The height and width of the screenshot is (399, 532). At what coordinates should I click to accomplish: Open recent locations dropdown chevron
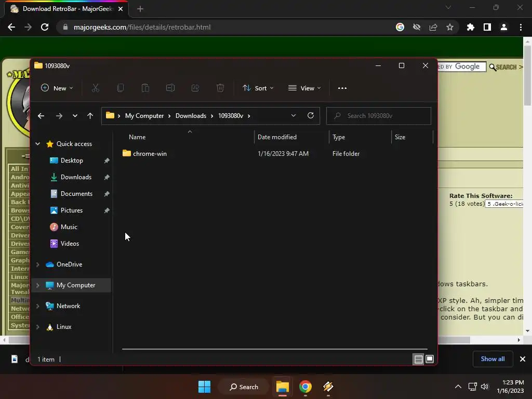tap(75, 116)
